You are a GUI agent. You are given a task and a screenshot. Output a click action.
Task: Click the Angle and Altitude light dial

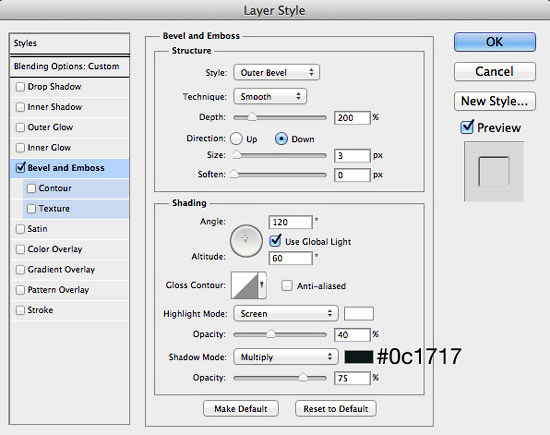click(x=246, y=241)
